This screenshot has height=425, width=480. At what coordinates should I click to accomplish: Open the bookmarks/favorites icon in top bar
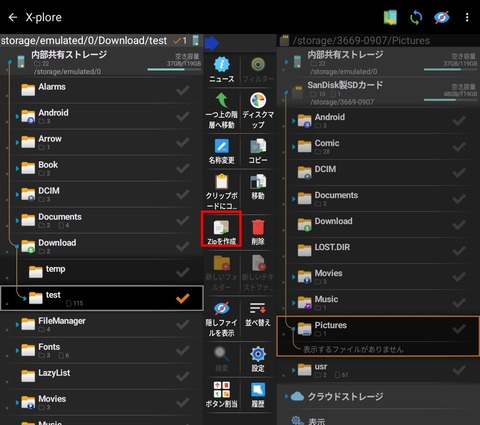click(390, 17)
